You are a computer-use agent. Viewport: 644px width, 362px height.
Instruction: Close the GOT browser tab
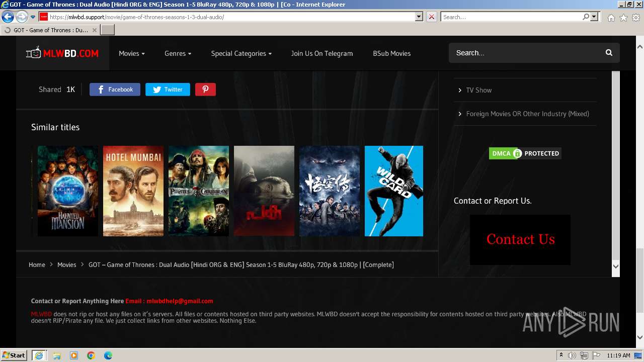94,30
